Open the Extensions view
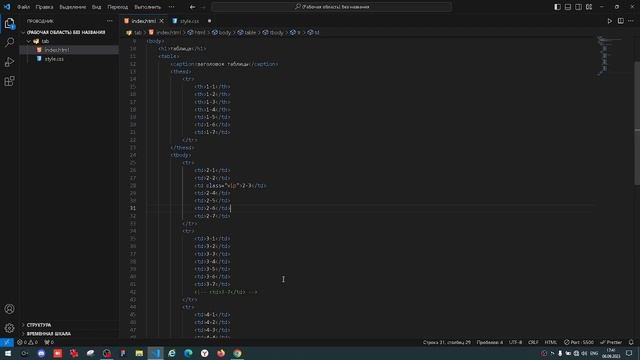Image resolution: width=640 pixels, height=360 pixels. coord(9,81)
